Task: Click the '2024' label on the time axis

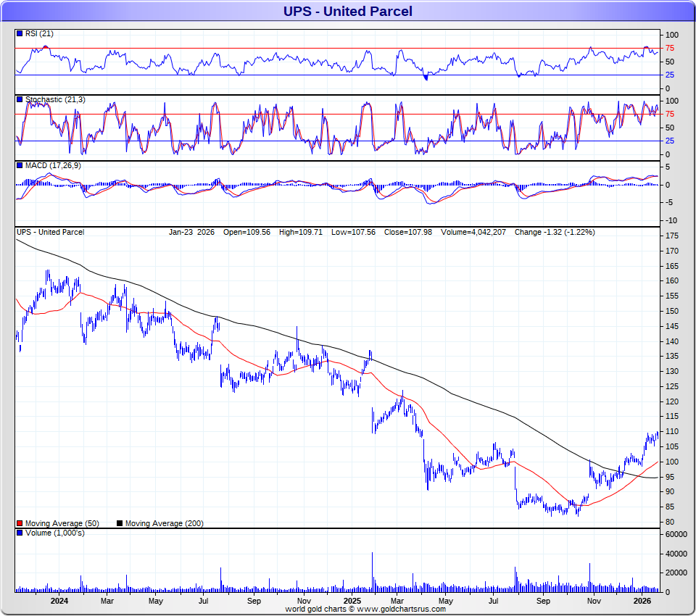Action: (x=59, y=602)
